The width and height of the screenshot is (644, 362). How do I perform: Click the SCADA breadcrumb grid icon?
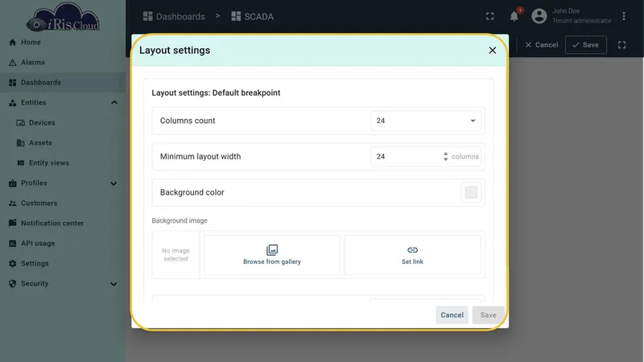236,16
